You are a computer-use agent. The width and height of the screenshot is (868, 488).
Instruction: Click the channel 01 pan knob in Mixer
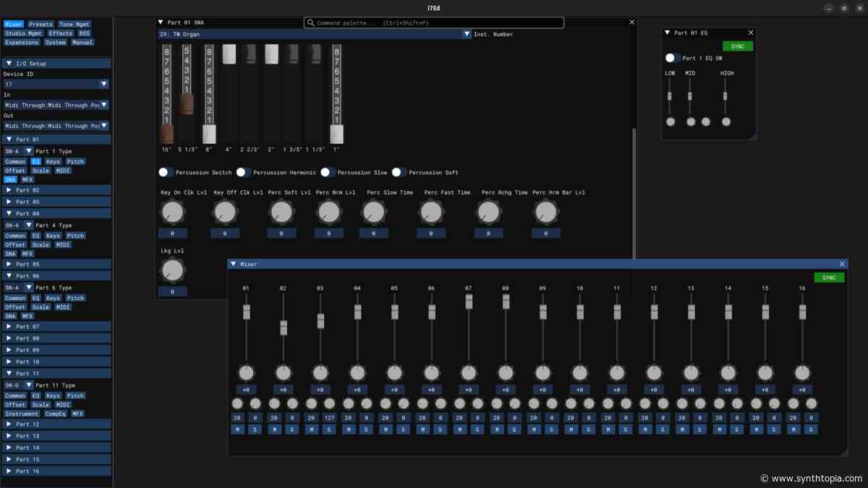246,373
